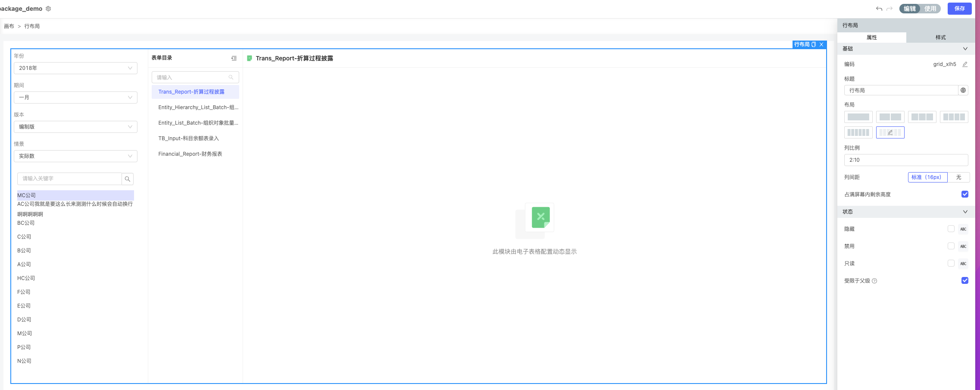Select the custom layout icon with pencil
The width and height of the screenshot is (980, 390).
[890, 132]
